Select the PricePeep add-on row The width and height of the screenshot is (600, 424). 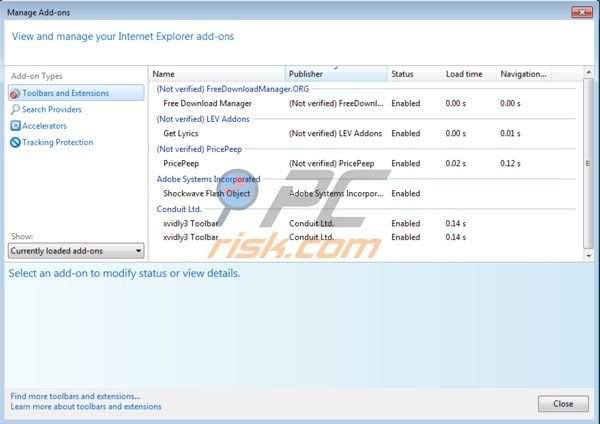(365, 163)
